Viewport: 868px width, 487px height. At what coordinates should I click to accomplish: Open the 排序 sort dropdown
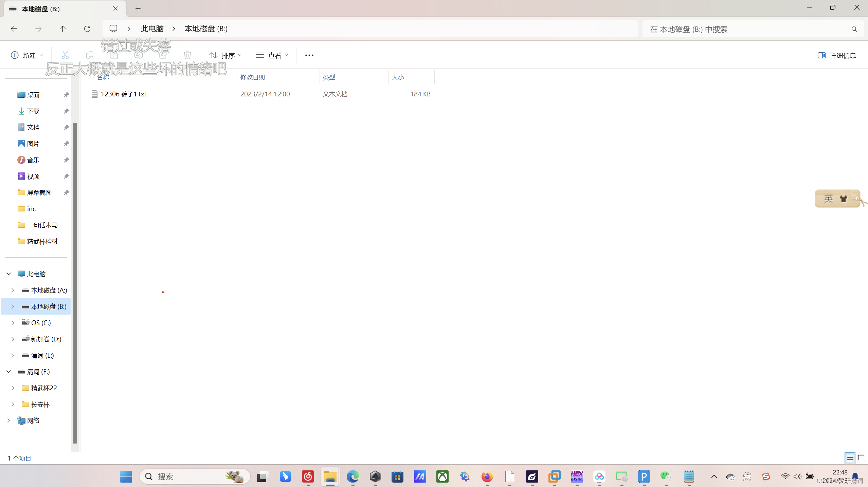tap(225, 55)
